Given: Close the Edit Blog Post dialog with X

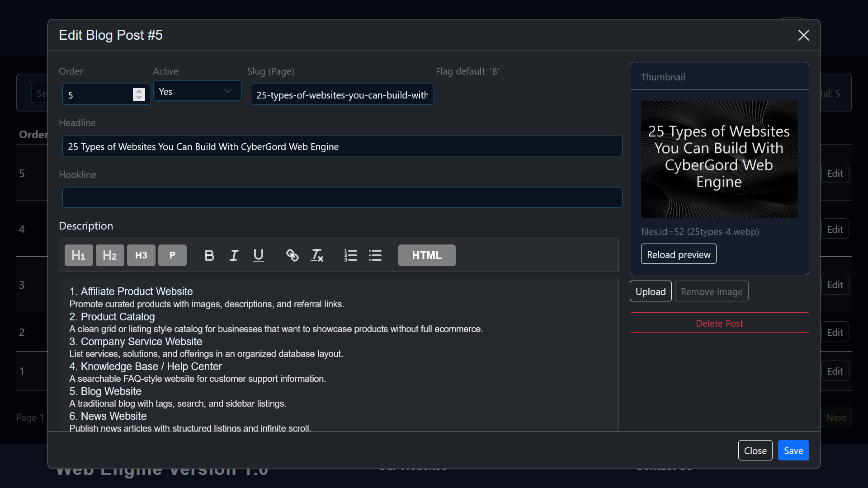Looking at the screenshot, I should [x=803, y=35].
